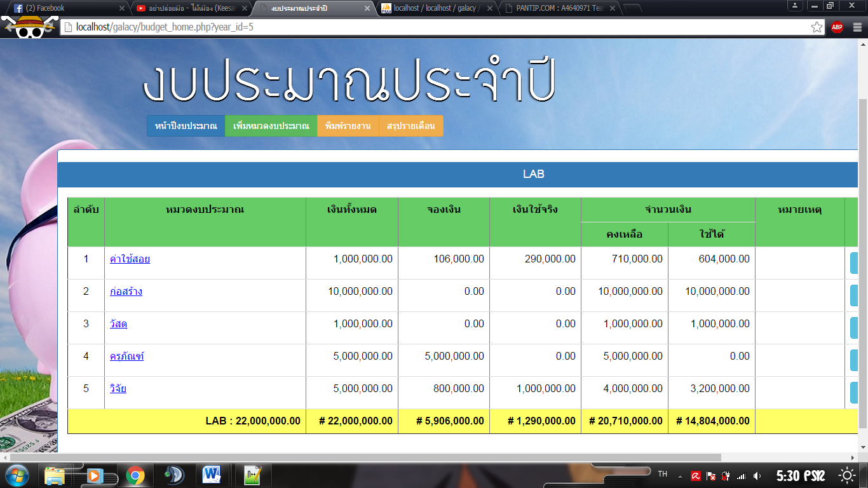Click the # 5,906,000.00 total cell
This screenshot has height=488, width=868.
click(x=444, y=421)
